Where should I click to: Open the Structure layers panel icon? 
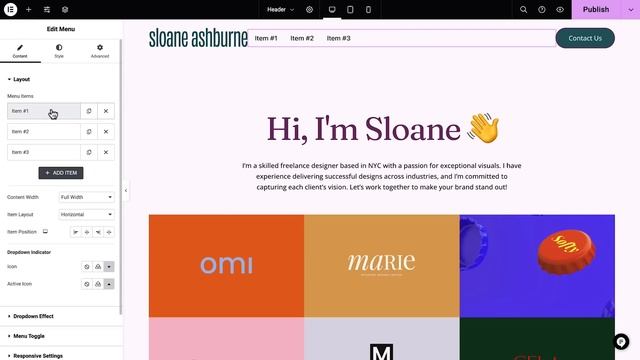65,9
